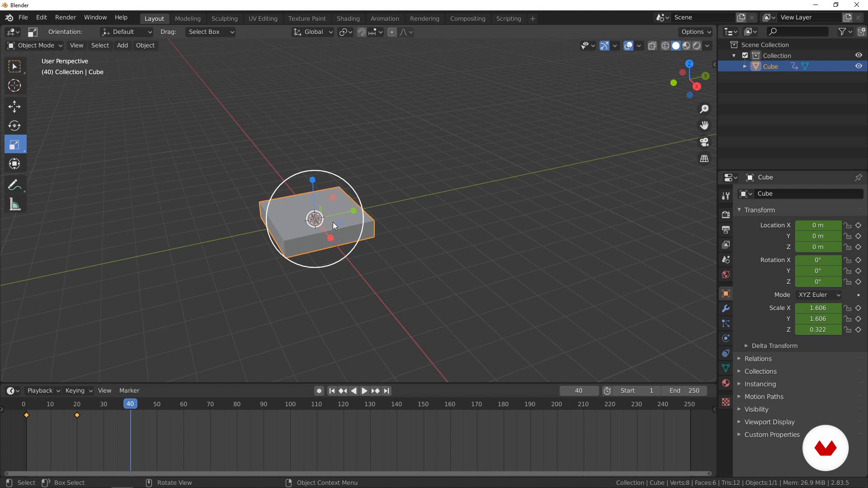Open rotation Mode XYZ Euler dropdown
The height and width of the screenshot is (488, 868).
818,295
